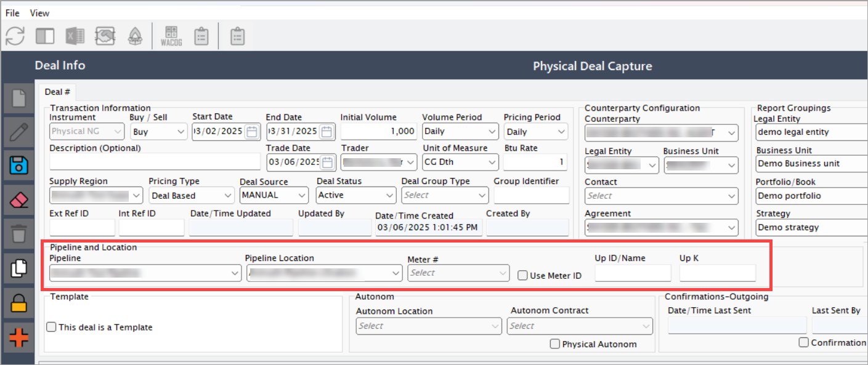
Task: Expand the Deal Group Type dropdown
Action: (x=445, y=195)
